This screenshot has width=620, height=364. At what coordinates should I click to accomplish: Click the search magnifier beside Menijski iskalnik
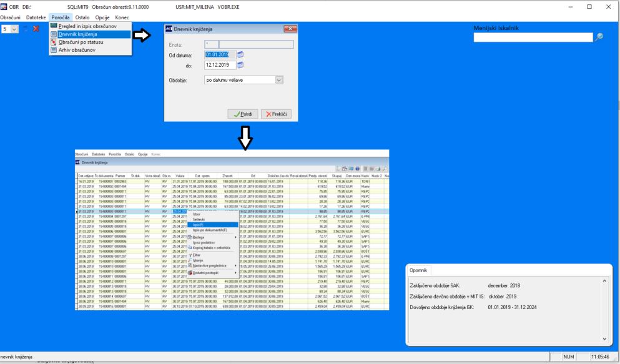pyautogui.click(x=599, y=37)
